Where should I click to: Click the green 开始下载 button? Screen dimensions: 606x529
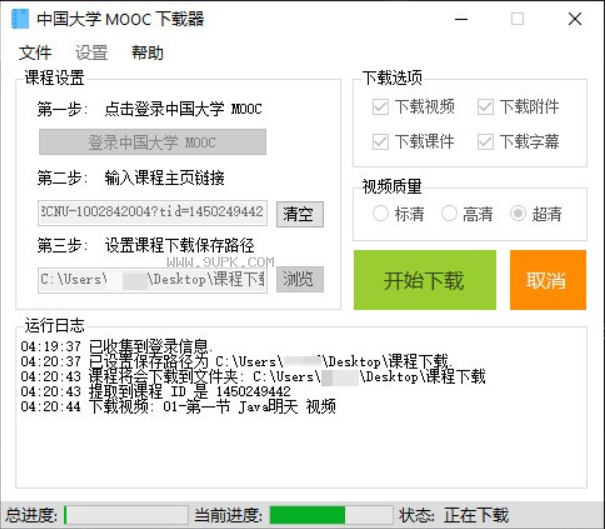coord(425,280)
